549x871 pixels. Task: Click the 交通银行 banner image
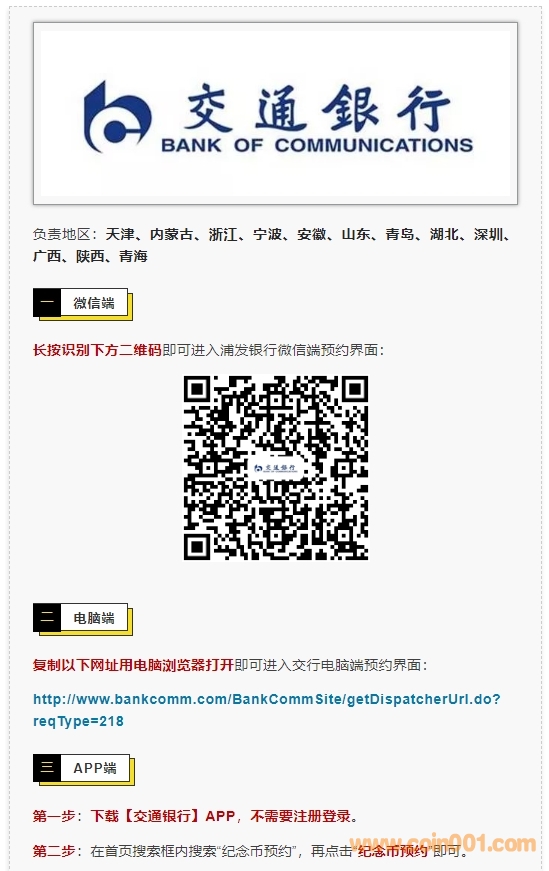pyautogui.click(x=276, y=113)
